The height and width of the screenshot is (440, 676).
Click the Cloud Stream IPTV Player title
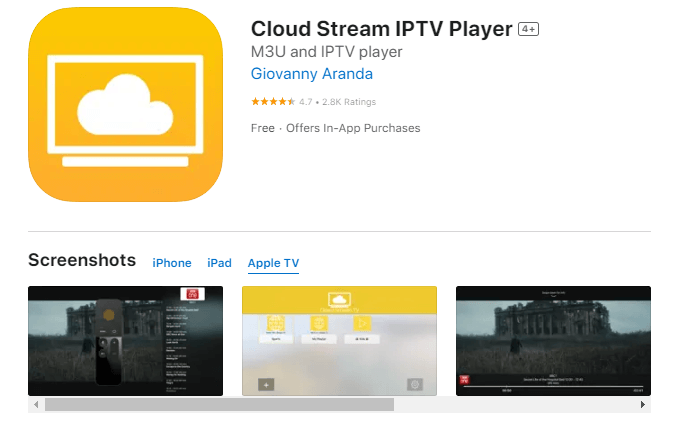click(x=381, y=29)
